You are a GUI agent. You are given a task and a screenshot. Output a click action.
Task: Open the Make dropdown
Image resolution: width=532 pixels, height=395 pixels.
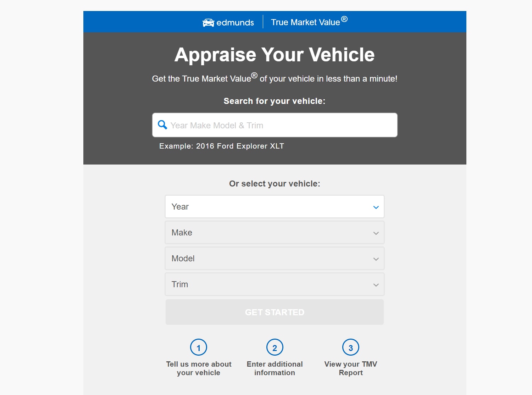(x=275, y=233)
